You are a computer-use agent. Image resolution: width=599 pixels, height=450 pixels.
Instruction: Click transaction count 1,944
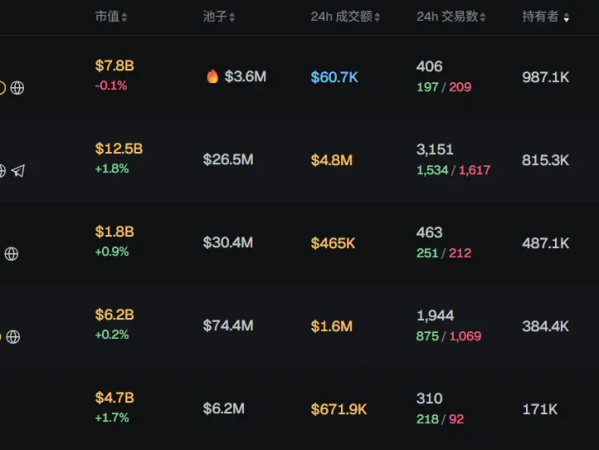(x=435, y=316)
